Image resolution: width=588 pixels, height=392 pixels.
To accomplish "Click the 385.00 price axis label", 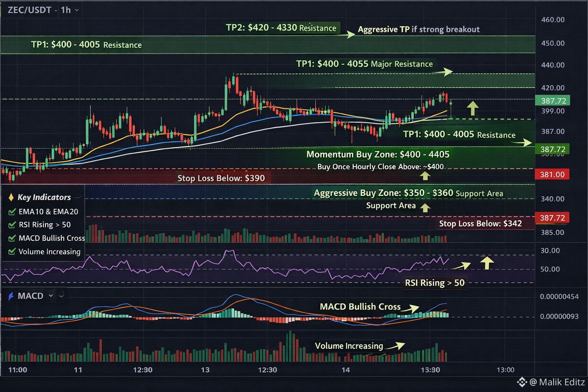I will 553,233.
